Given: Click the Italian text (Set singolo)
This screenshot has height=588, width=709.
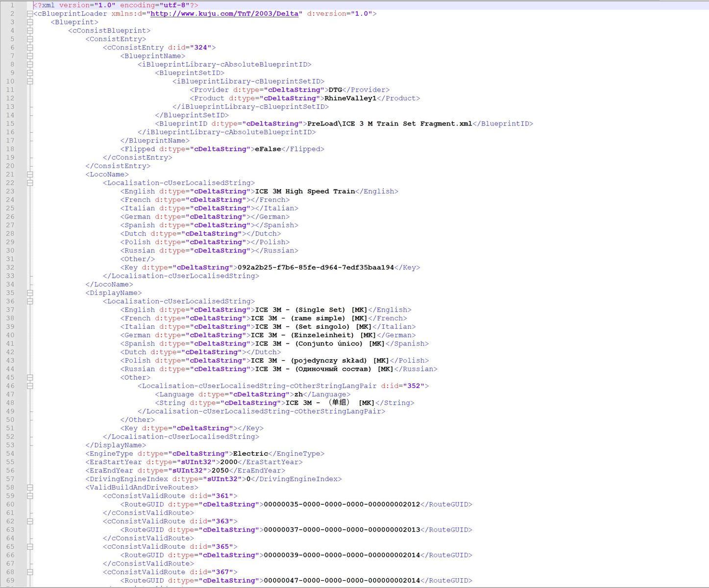Looking at the screenshot, I should point(322,327).
